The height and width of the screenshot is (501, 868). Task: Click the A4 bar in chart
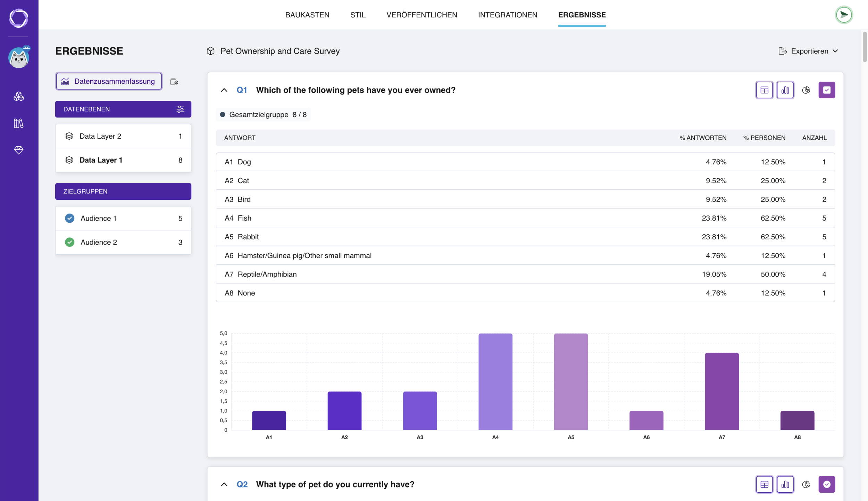[x=495, y=381]
